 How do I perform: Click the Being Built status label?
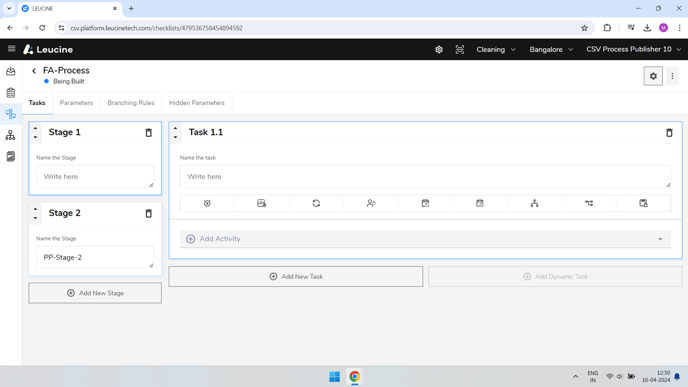click(x=68, y=81)
